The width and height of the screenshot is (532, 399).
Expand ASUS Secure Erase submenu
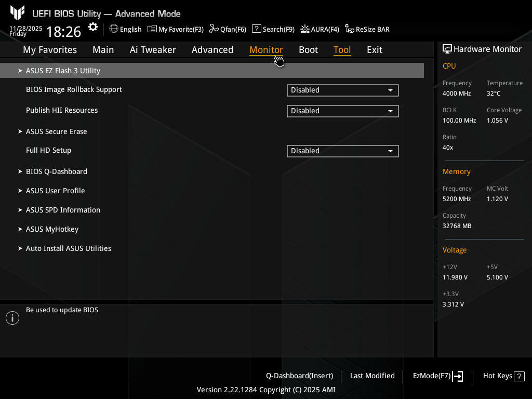point(56,131)
